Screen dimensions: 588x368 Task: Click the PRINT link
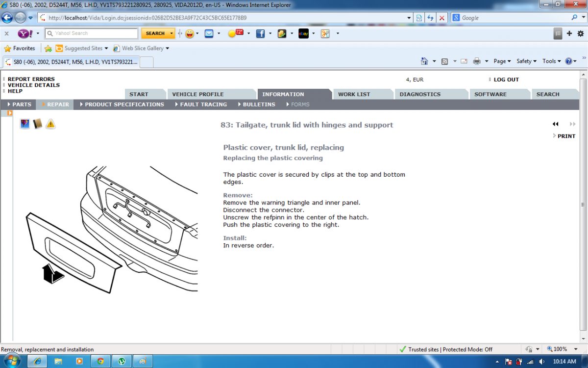pyautogui.click(x=566, y=136)
